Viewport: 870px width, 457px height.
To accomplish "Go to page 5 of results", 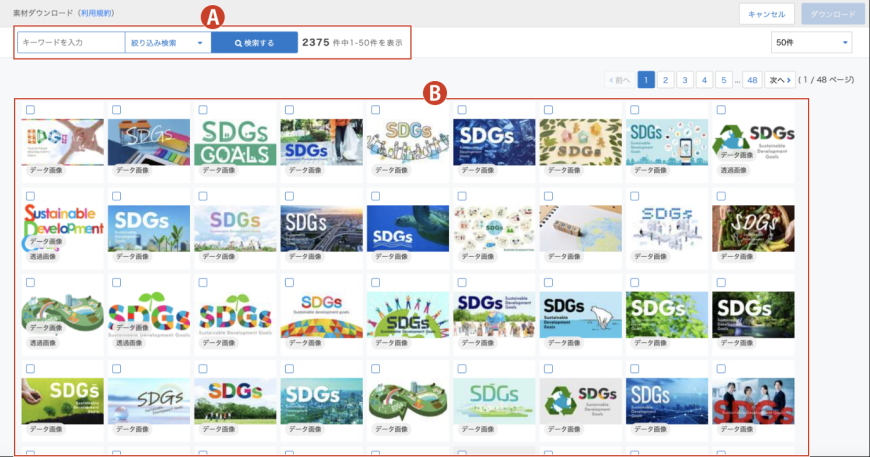I will point(723,80).
